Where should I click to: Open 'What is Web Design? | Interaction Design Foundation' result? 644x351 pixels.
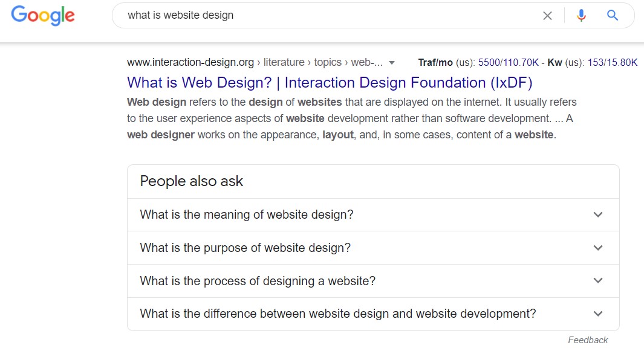pyautogui.click(x=330, y=83)
